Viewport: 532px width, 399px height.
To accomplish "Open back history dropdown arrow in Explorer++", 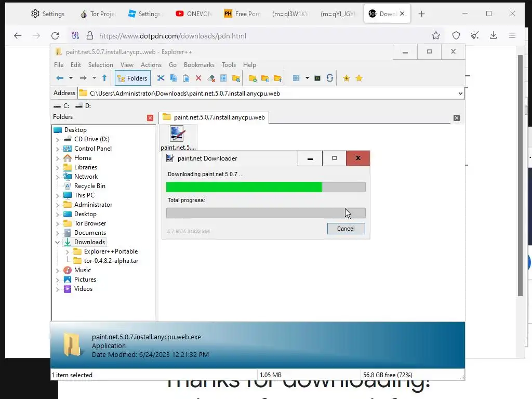I will tap(71, 78).
